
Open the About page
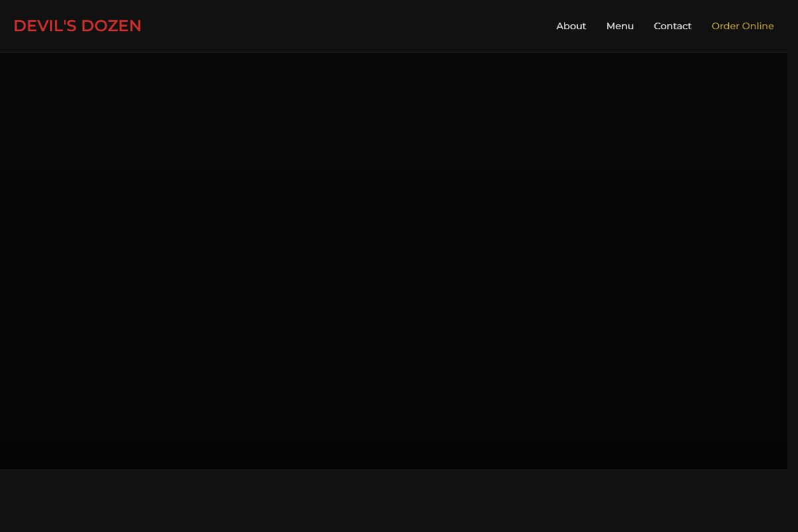click(x=571, y=26)
